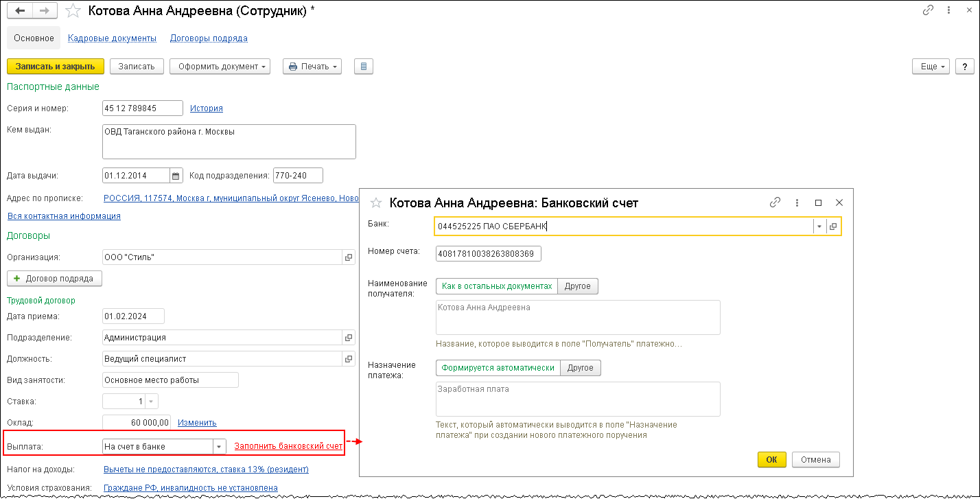Open the Ставка spinner dropdown
980x499 pixels.
pos(152,402)
